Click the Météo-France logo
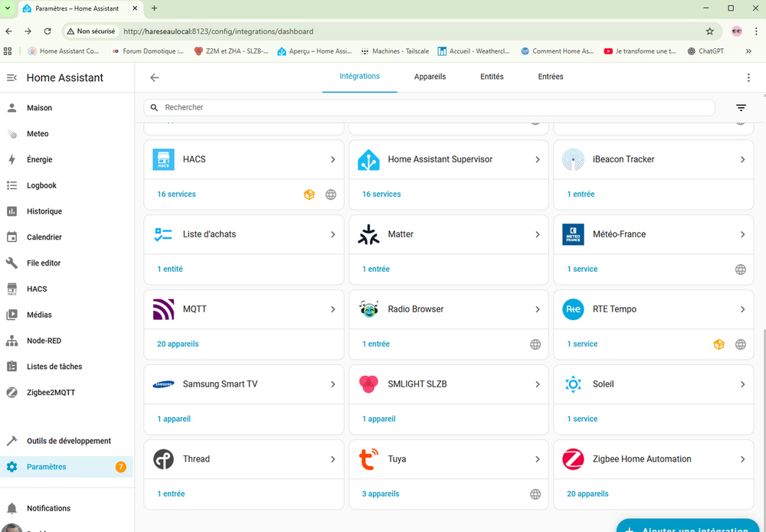This screenshot has width=766, height=532. [x=573, y=234]
